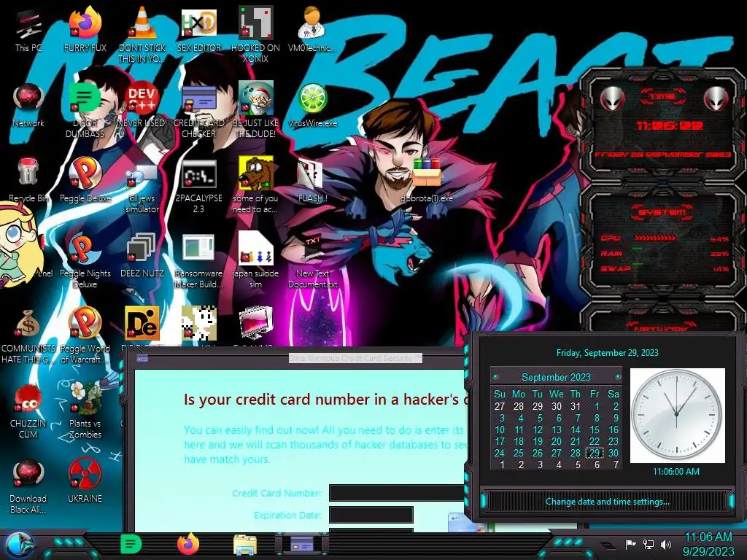The width and height of the screenshot is (747, 560).
Task: Click the Start orb on the taskbar
Action: click(x=19, y=545)
